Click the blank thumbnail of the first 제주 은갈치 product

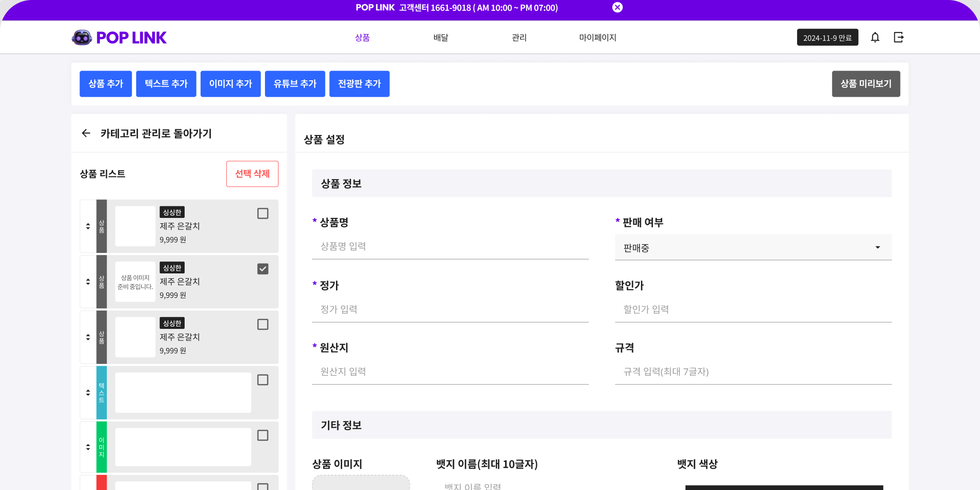(x=135, y=226)
